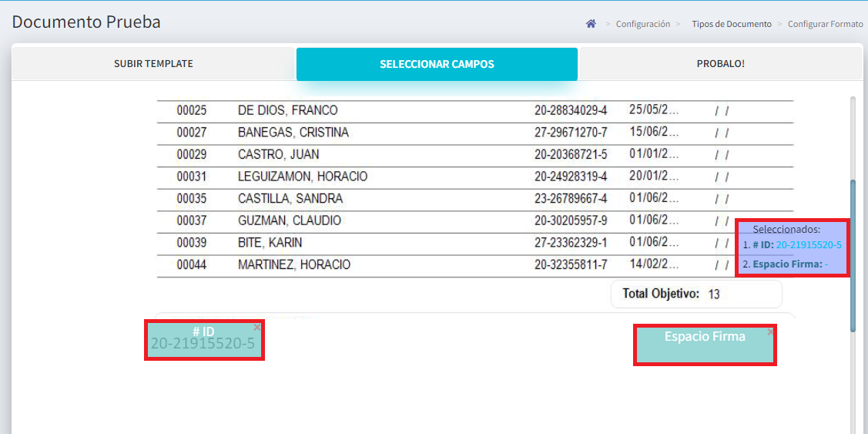This screenshot has height=434, width=868.
Task: Click the code 00029
Action: 192,155
